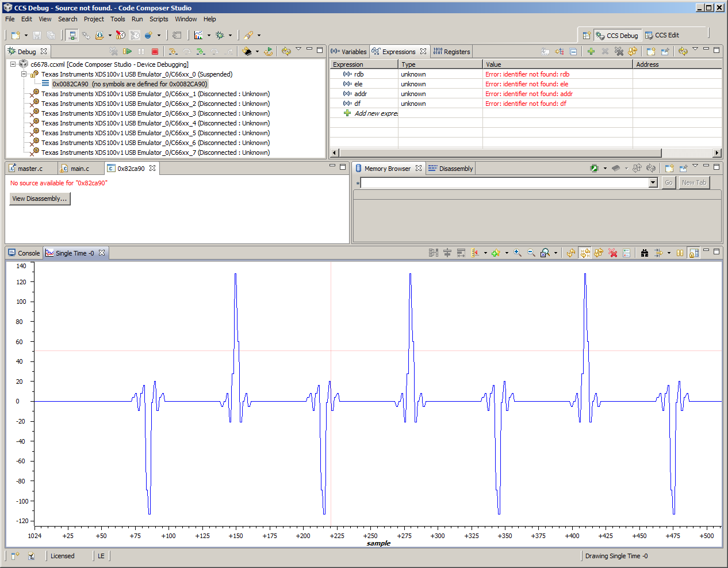Click the green plus icon in Expressions toolbar
The image size is (728, 568).
click(591, 52)
